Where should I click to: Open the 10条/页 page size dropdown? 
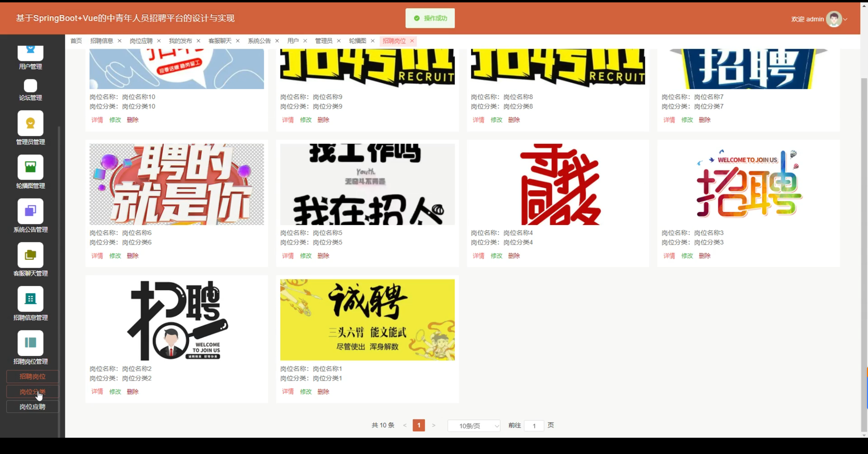pyautogui.click(x=474, y=426)
